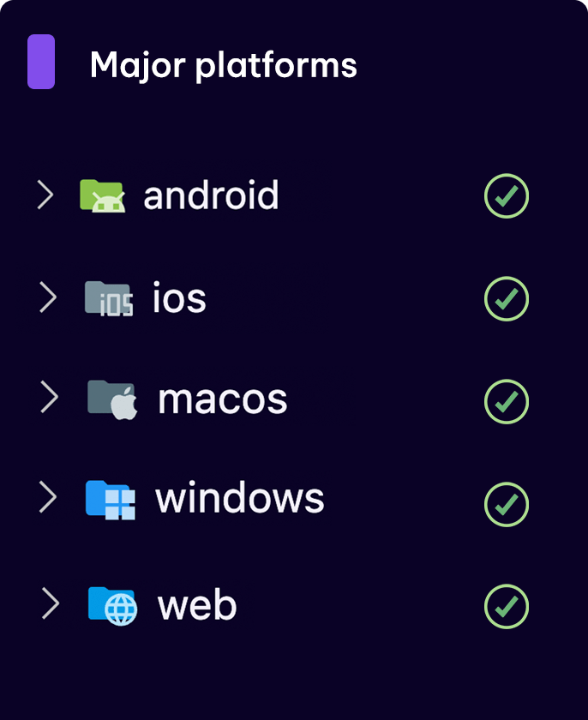Click the purple block beside Major platforms

41,62
